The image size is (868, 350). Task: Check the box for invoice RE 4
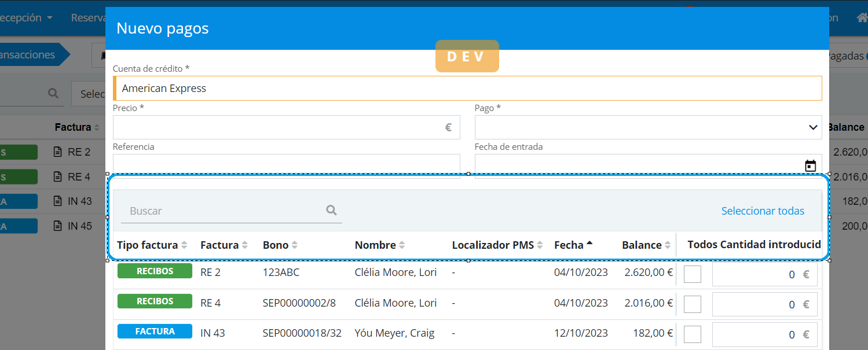[692, 304]
